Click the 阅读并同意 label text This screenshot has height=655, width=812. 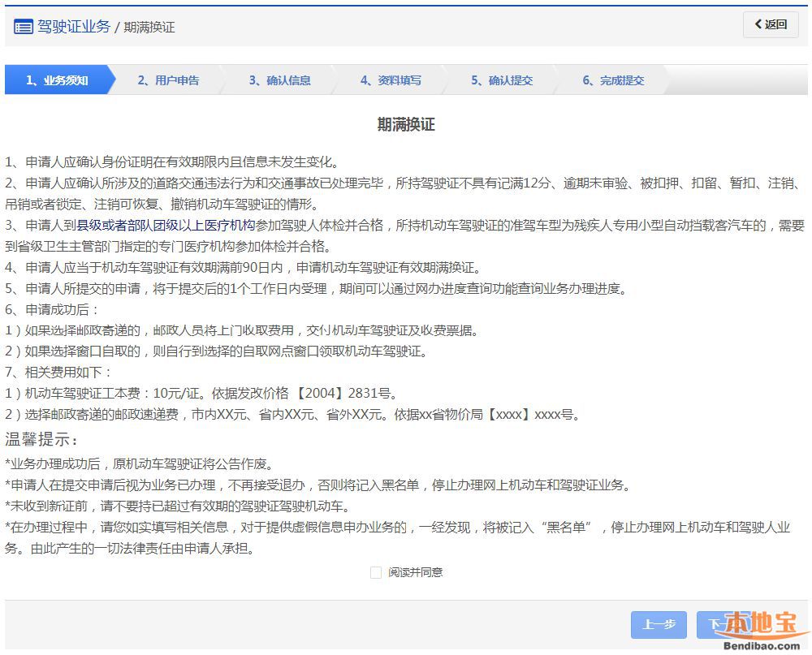[x=415, y=572]
